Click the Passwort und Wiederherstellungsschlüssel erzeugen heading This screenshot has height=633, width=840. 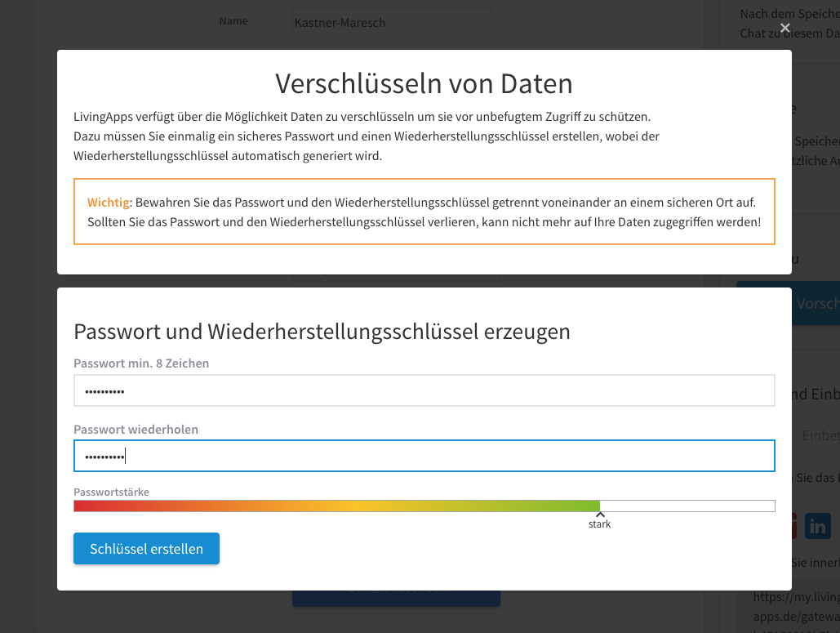coord(322,332)
